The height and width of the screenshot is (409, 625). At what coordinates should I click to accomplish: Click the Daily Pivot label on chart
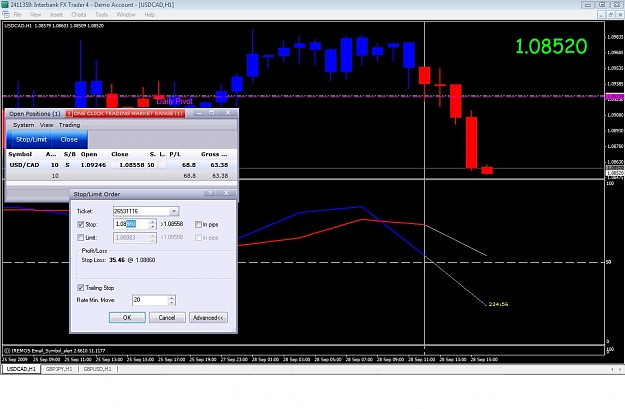pyautogui.click(x=174, y=101)
